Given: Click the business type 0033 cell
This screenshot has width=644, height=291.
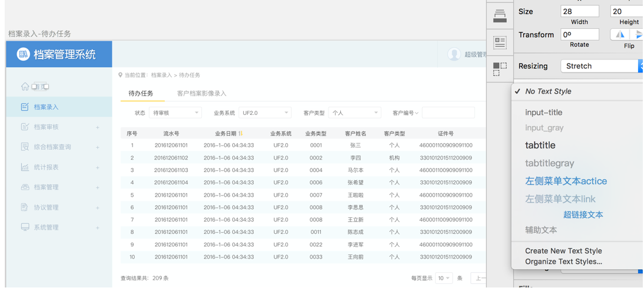Looking at the screenshot, I should pyautogui.click(x=316, y=257).
